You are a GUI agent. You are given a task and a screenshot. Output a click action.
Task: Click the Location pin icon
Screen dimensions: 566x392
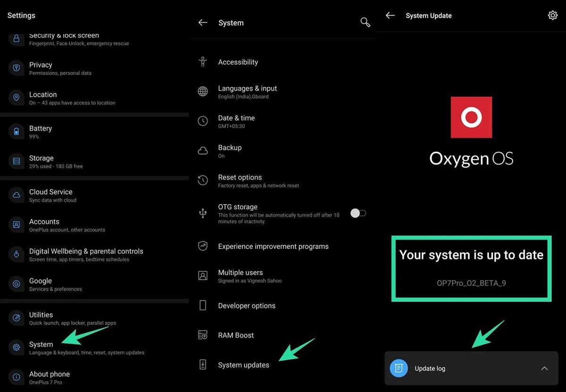pyautogui.click(x=17, y=98)
